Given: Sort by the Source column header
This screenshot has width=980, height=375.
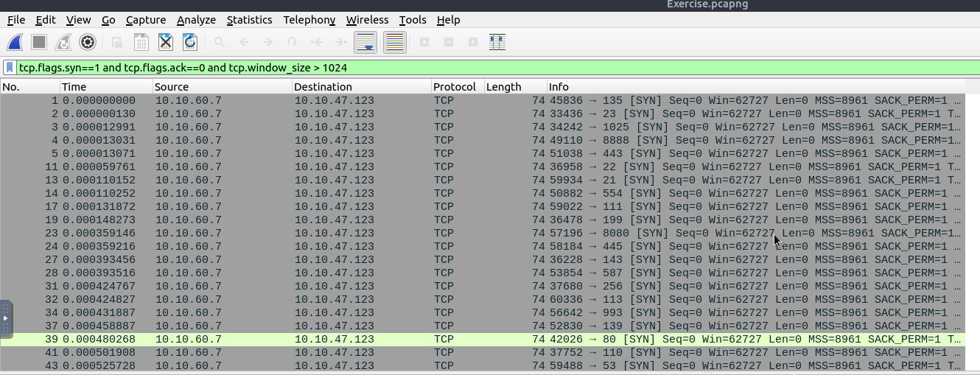Looking at the screenshot, I should click(x=222, y=87).
